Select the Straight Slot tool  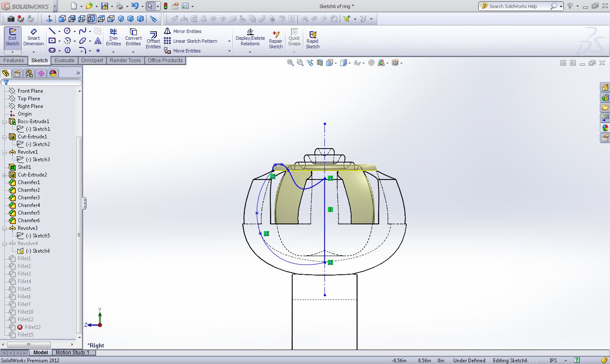coord(52,50)
